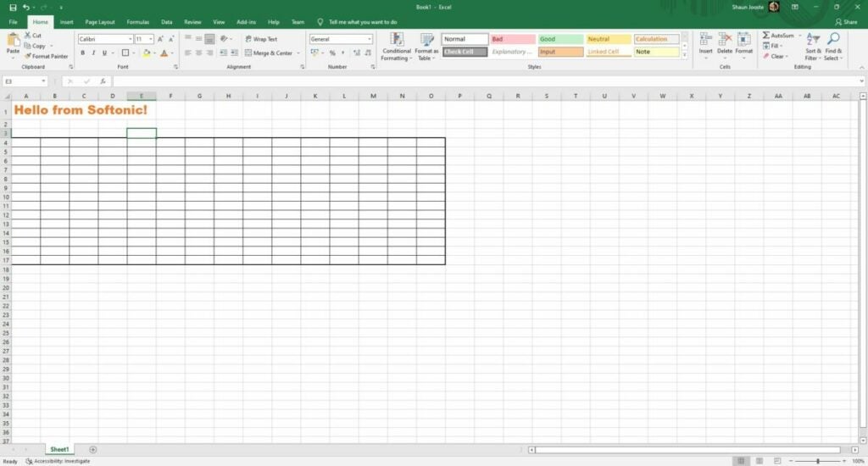This screenshot has width=868, height=466.
Task: Expand the Merge & Center dropdown arrow
Action: 298,53
